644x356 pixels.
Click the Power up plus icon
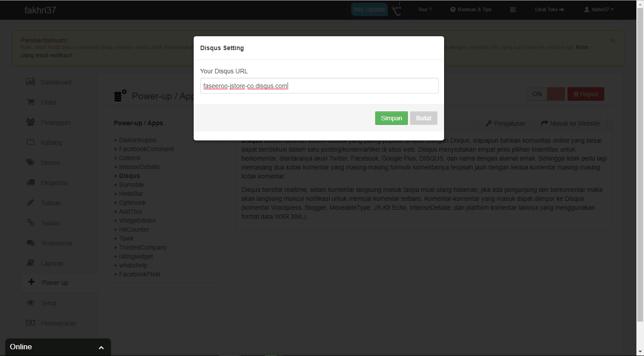pyautogui.click(x=31, y=282)
